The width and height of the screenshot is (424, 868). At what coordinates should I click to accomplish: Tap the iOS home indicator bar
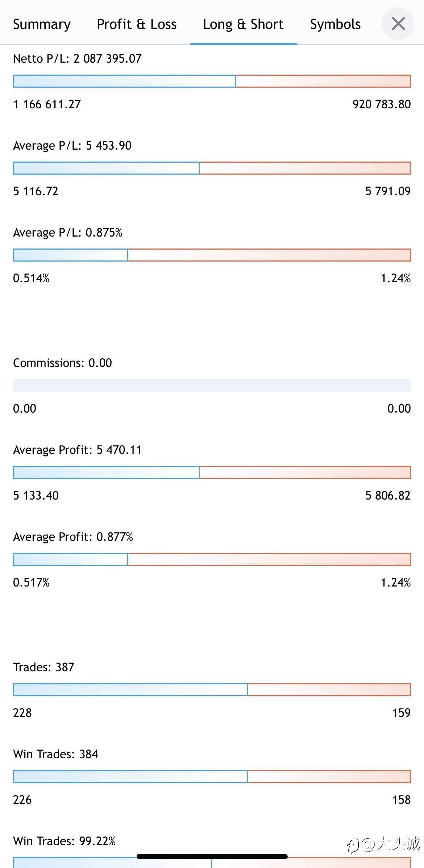pyautogui.click(x=212, y=856)
